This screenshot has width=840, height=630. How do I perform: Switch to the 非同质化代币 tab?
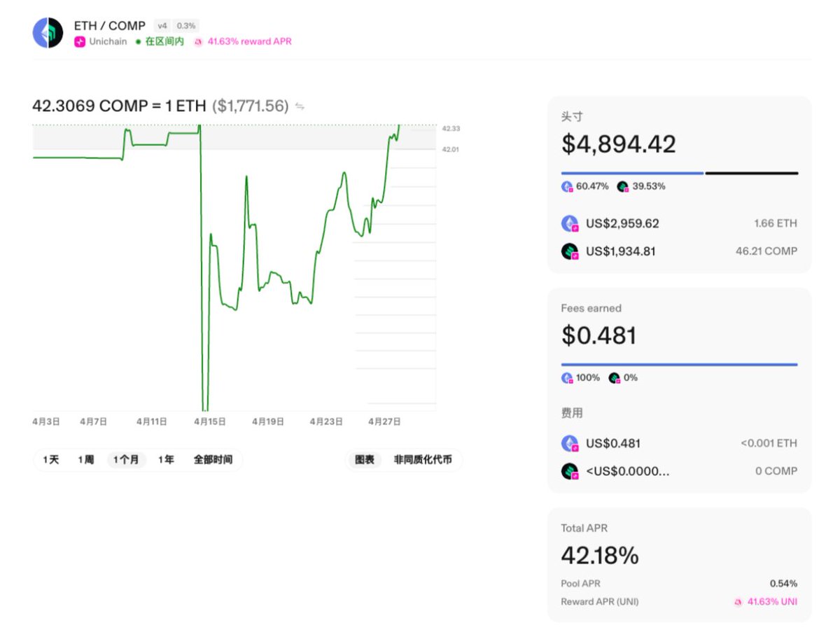422,460
